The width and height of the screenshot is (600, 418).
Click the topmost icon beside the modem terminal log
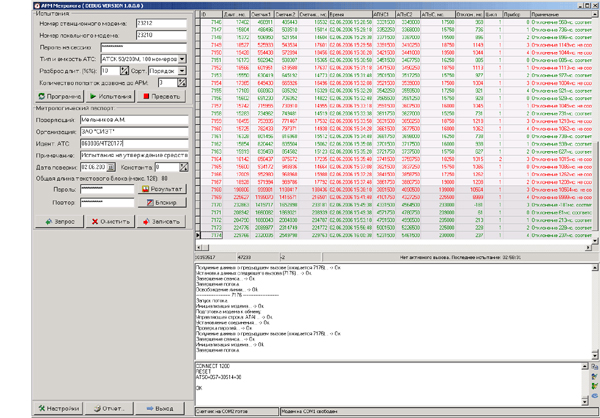tap(595, 367)
